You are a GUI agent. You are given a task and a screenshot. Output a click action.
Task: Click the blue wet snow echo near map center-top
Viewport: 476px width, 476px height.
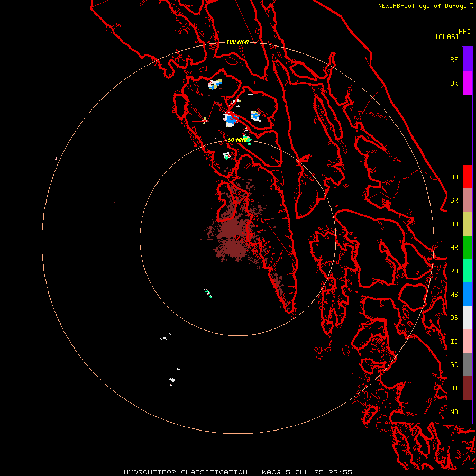[231, 120]
